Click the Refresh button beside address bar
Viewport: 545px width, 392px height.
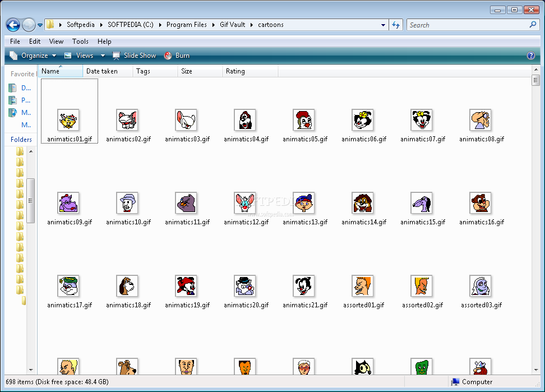coord(396,25)
